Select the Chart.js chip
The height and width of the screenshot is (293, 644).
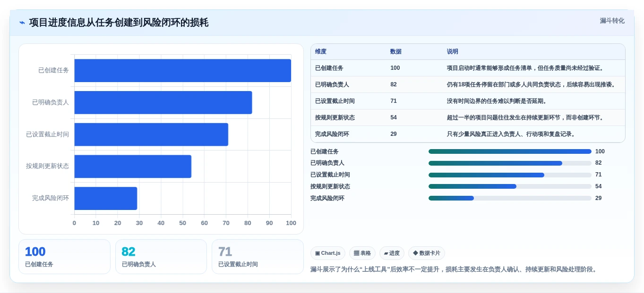[x=328, y=253]
